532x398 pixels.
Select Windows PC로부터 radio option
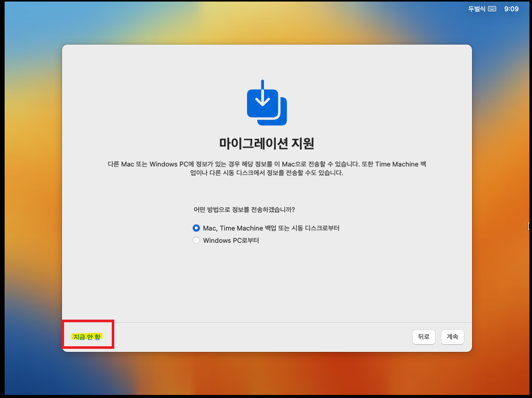[196, 240]
